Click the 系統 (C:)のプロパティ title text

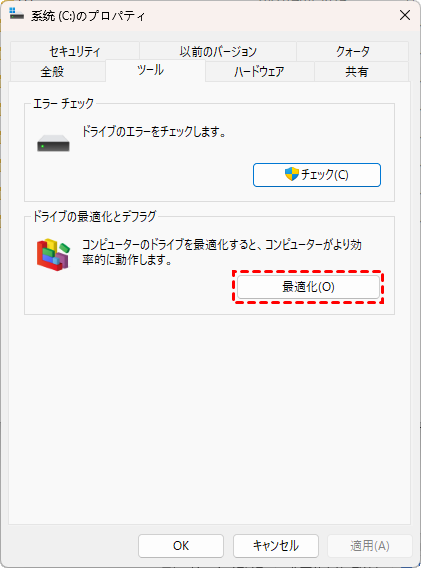88,16
